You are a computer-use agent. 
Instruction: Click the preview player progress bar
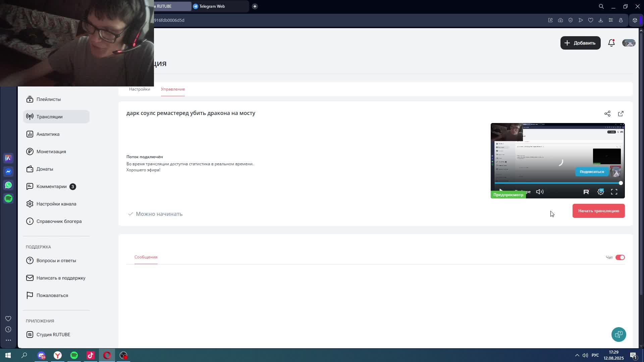(557, 183)
